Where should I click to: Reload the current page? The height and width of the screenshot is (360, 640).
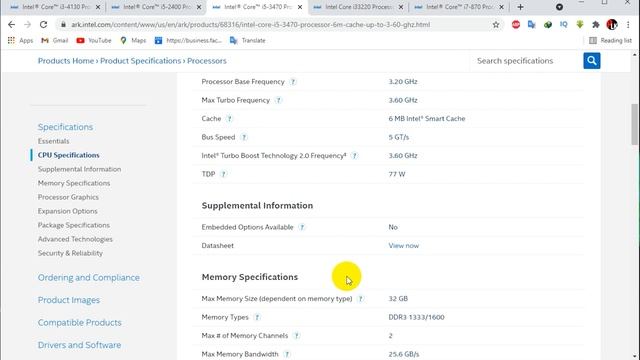coord(43,24)
